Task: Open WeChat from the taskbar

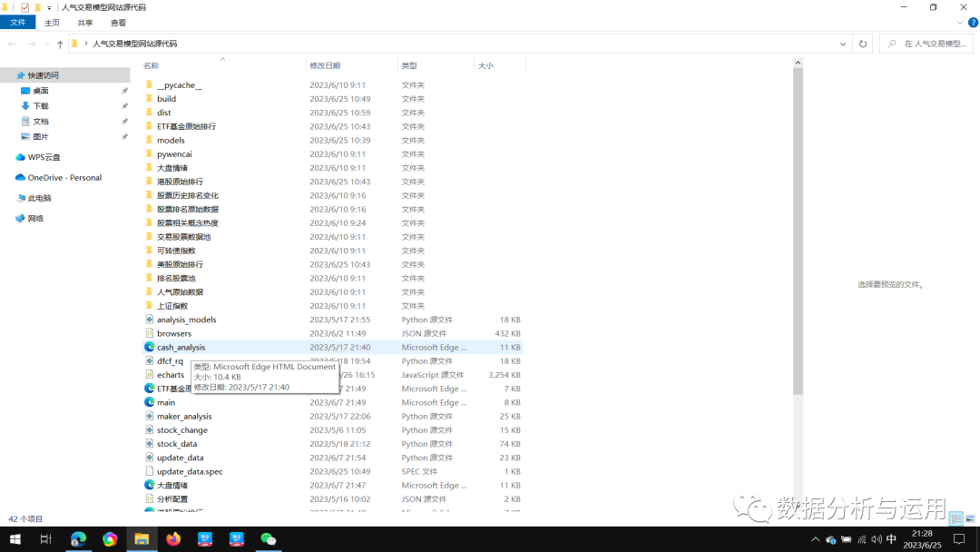Action: click(x=268, y=539)
